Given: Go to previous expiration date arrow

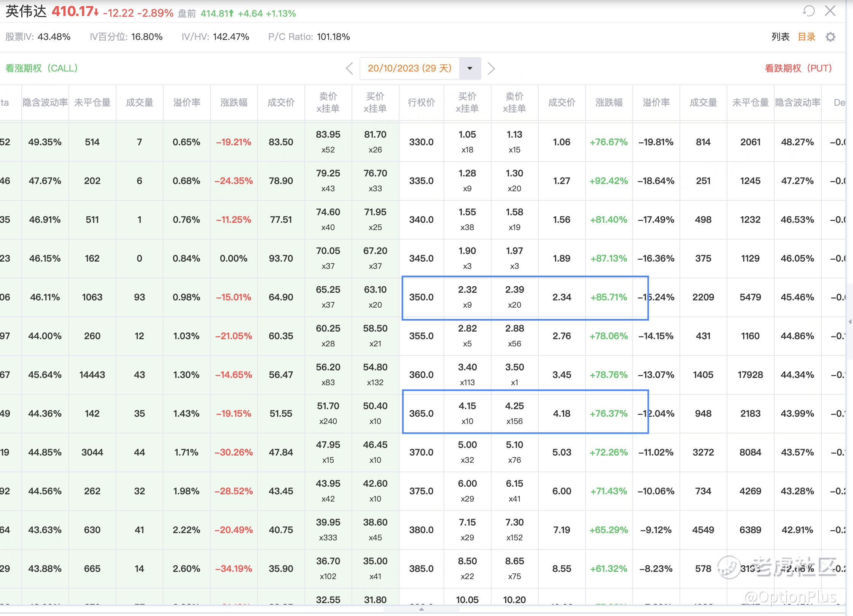Looking at the screenshot, I should tap(350, 68).
